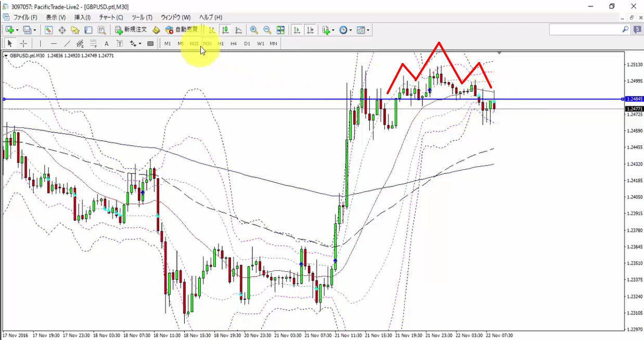The image size is (644, 340).
Task: Expand the Templates dropdown arrow
Action: coord(368,30)
